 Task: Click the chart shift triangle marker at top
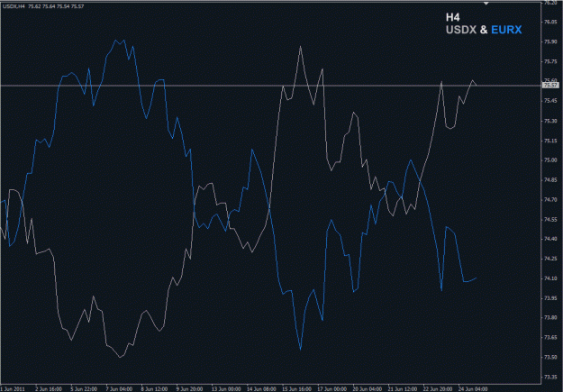(486, 4)
